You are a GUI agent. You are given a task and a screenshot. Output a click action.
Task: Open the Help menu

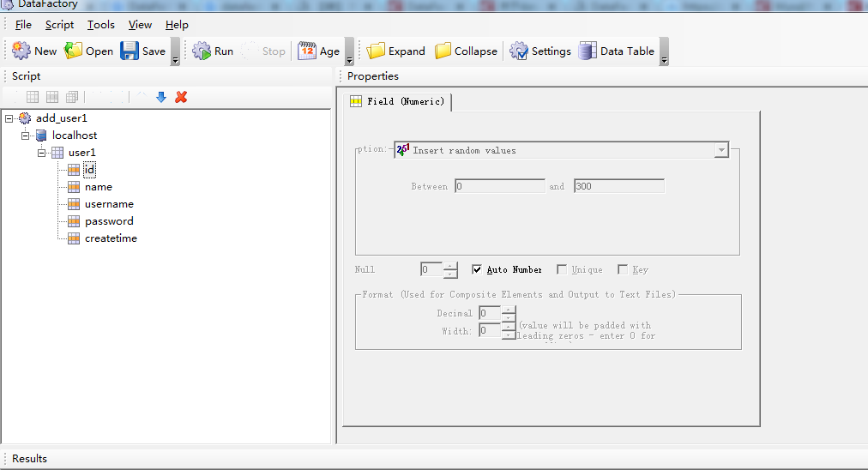click(x=177, y=25)
